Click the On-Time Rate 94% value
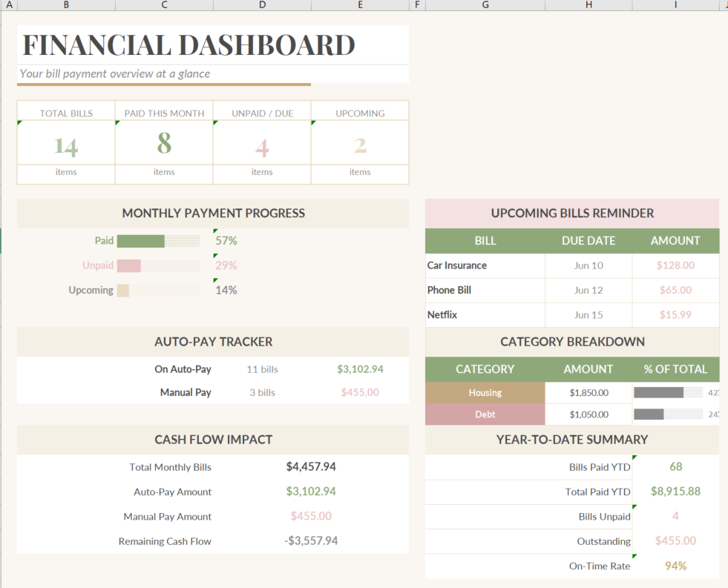728x588 pixels. [x=675, y=566]
